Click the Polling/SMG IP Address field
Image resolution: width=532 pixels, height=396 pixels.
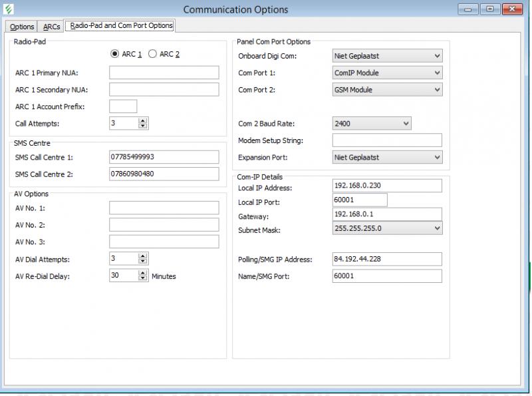pyautogui.click(x=386, y=259)
